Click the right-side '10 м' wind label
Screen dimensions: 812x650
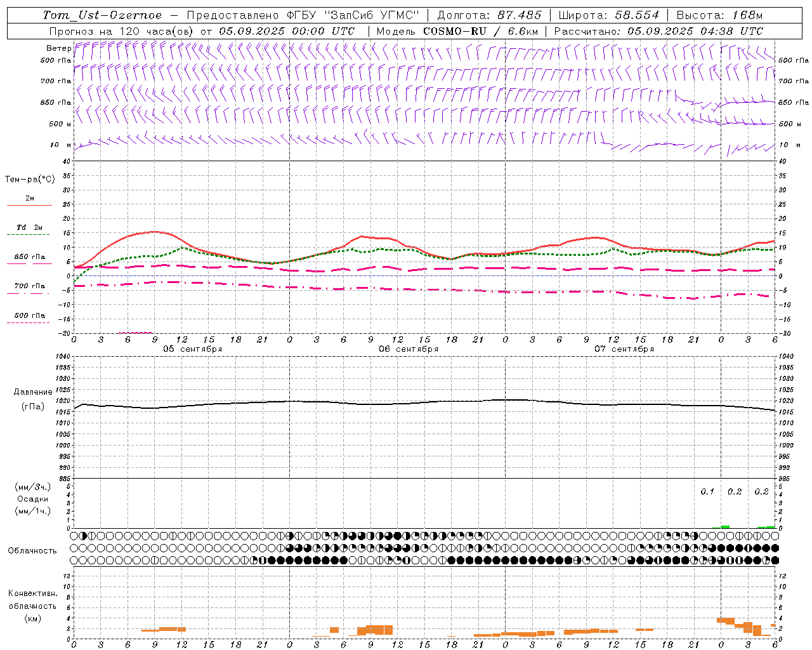coord(790,145)
